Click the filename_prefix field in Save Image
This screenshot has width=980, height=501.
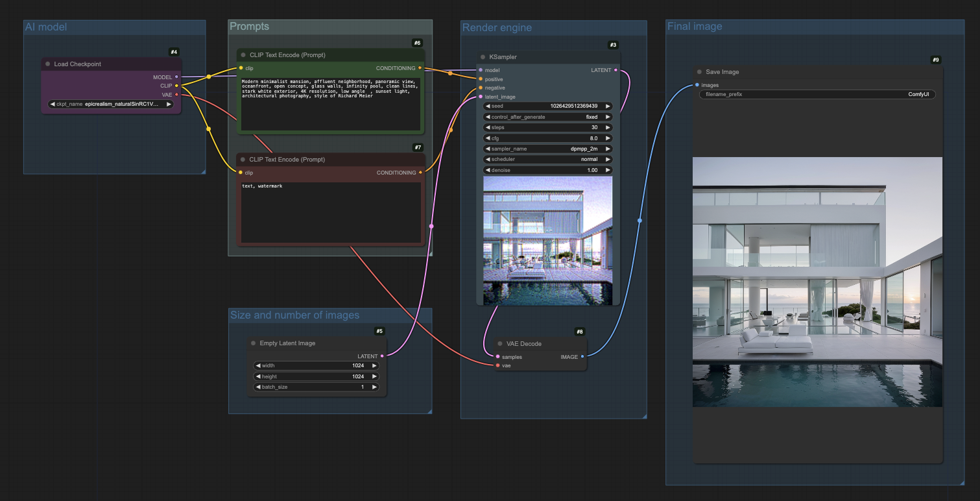pyautogui.click(x=817, y=94)
